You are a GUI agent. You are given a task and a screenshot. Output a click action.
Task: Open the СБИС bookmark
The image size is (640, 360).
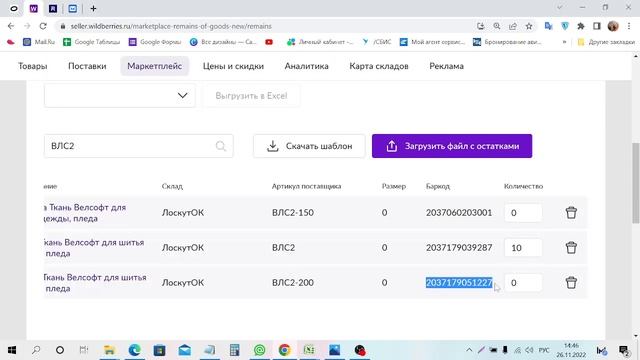376,42
